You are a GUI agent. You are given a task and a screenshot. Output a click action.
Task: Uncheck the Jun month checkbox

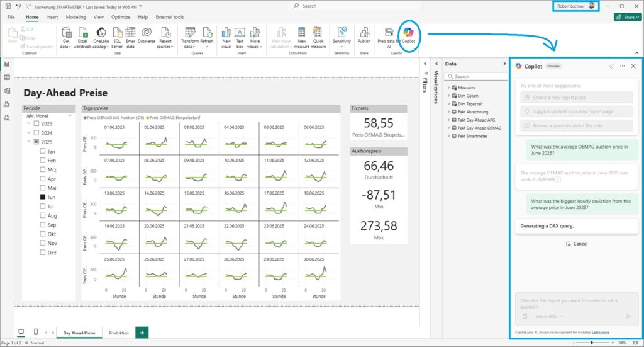pyautogui.click(x=43, y=197)
